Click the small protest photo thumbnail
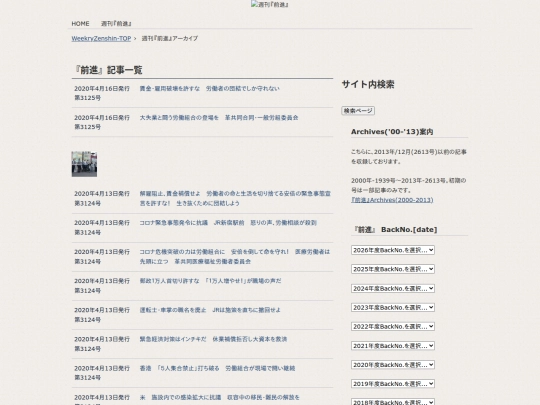The image size is (540, 405). (84, 164)
